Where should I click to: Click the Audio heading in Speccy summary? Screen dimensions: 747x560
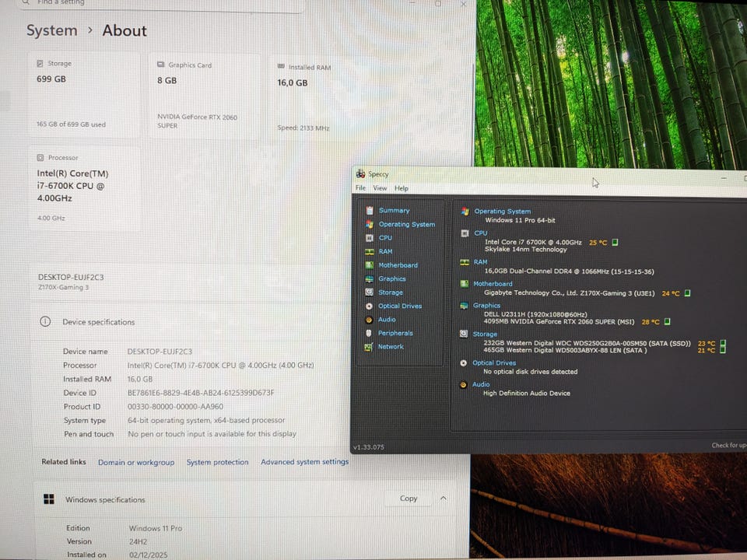tap(481, 384)
